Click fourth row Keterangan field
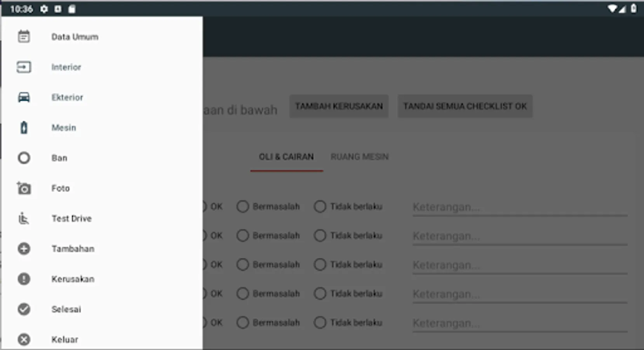Image resolution: width=644 pixels, height=350 pixels. point(520,294)
